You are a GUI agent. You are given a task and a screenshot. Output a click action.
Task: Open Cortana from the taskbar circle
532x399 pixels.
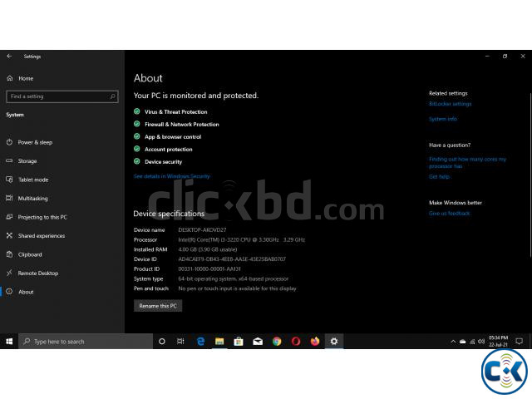tap(162, 342)
